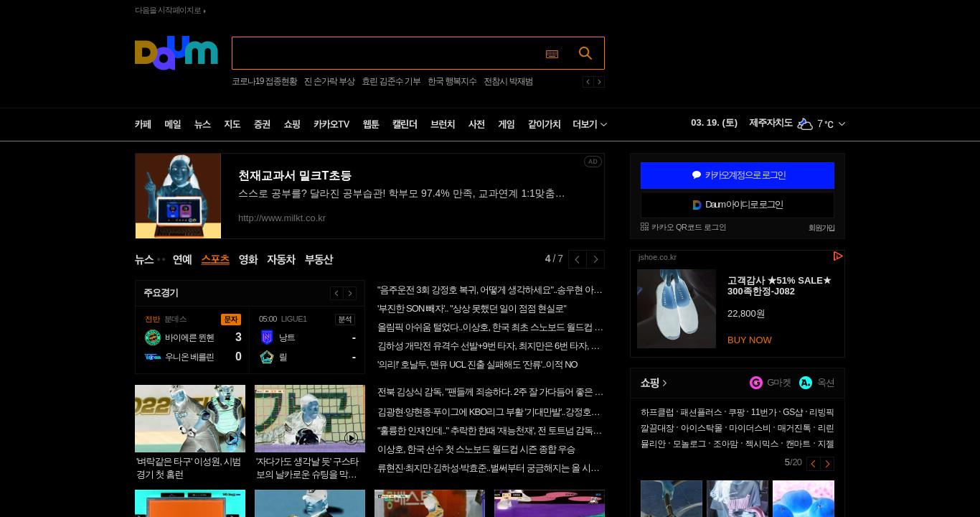Expand the weather dropdown arrow

[x=842, y=124]
